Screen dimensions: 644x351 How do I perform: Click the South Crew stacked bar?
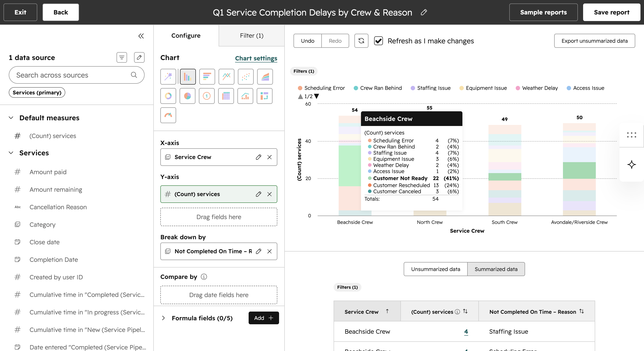click(505, 170)
